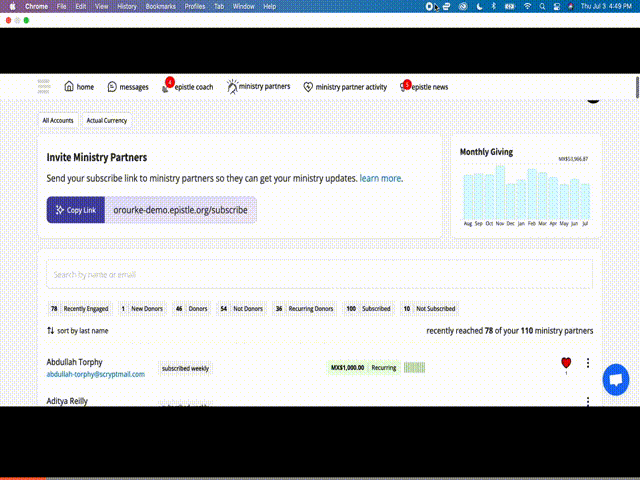
Task: Click the Recurring tag on Abdullah's row
Action: [384, 367]
